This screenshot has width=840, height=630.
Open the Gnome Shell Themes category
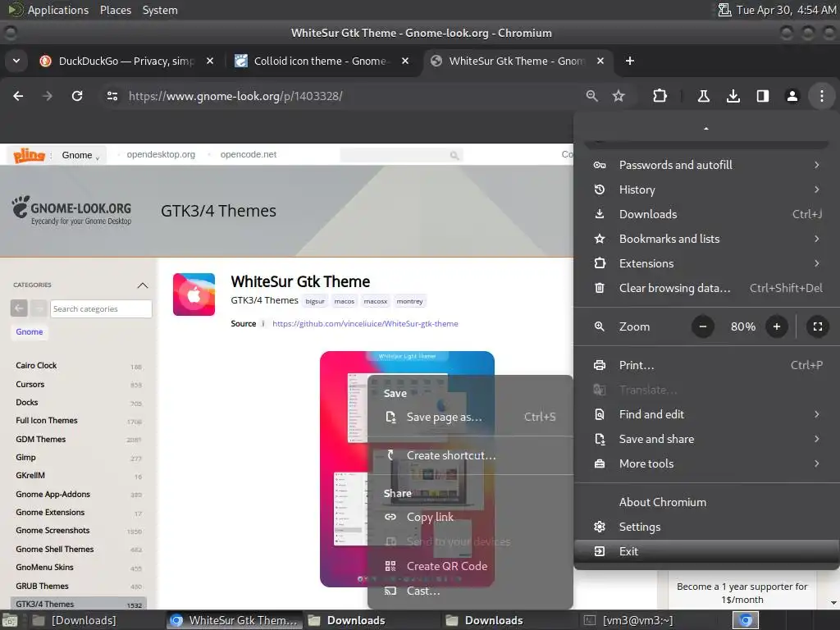(x=55, y=549)
